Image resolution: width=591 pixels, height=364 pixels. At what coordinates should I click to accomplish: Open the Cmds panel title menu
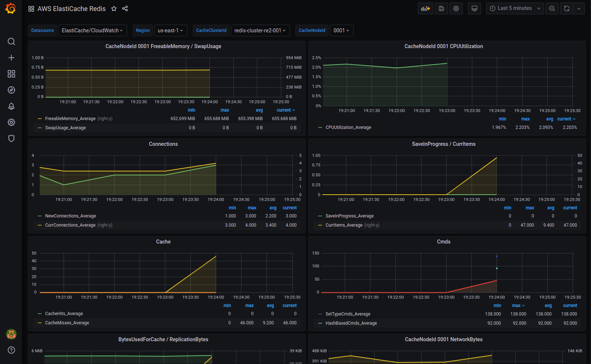click(444, 242)
